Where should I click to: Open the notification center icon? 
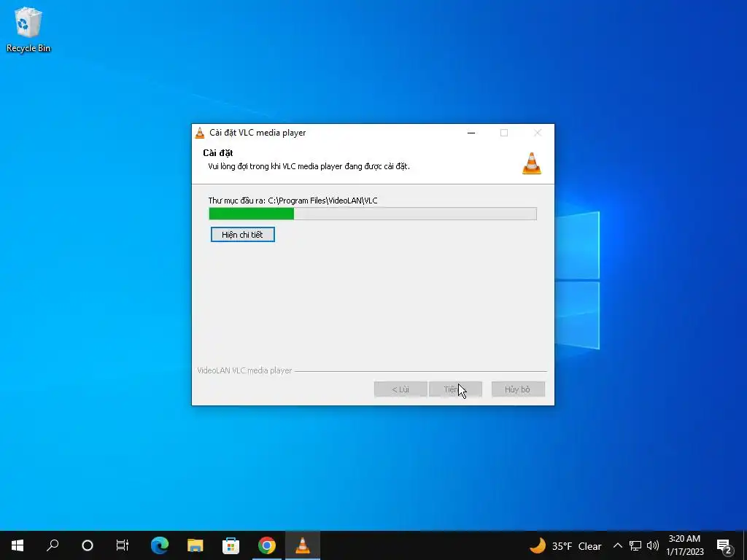tap(724, 545)
